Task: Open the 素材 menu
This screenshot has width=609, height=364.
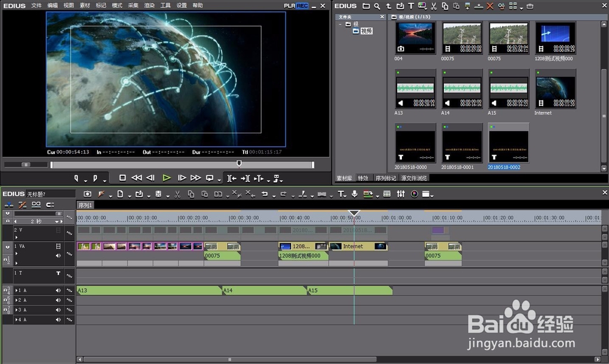Action: (x=85, y=5)
